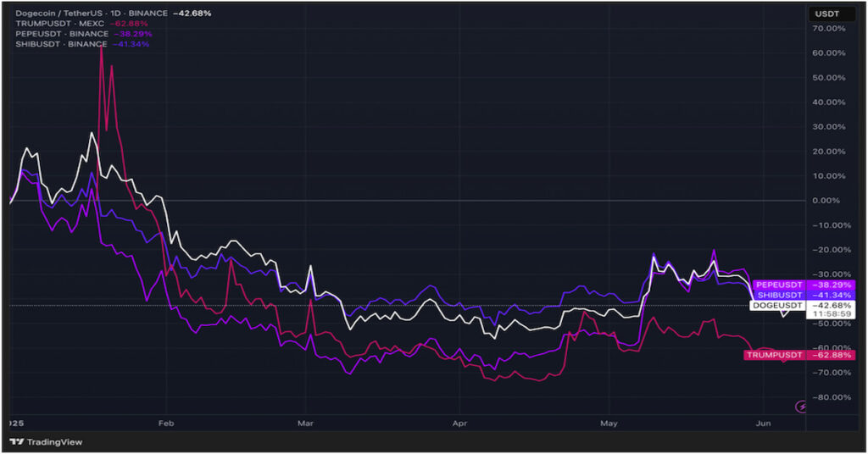Click the PEPEUSDT price axis label

click(x=804, y=285)
